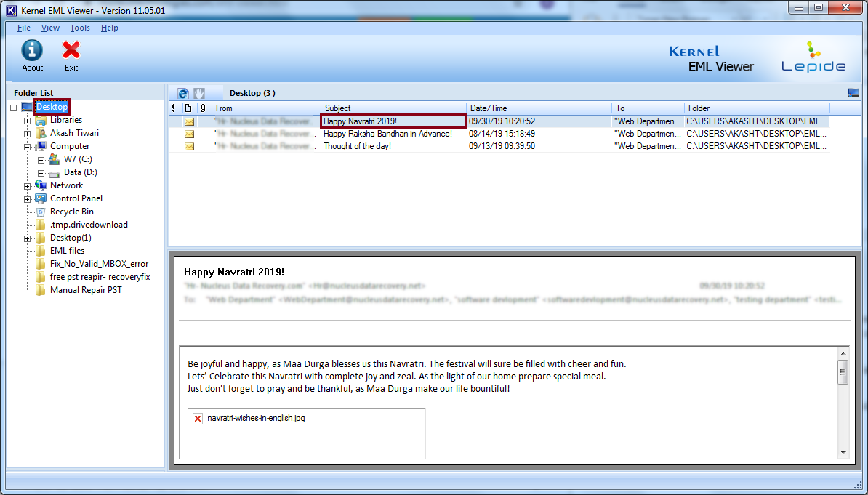The width and height of the screenshot is (868, 495).
Task: Expand the Libraries tree node
Action: tap(27, 121)
